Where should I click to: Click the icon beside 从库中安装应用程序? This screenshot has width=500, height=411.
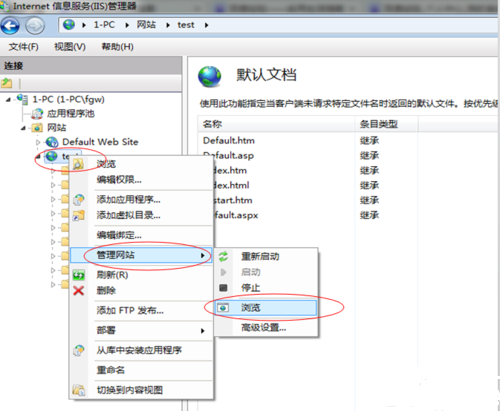[x=79, y=350]
